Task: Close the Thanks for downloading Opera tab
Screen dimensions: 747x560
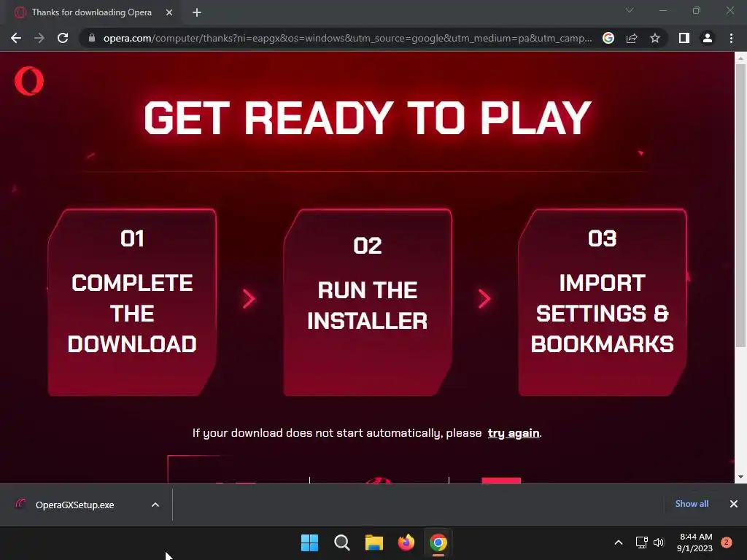Action: click(x=169, y=12)
